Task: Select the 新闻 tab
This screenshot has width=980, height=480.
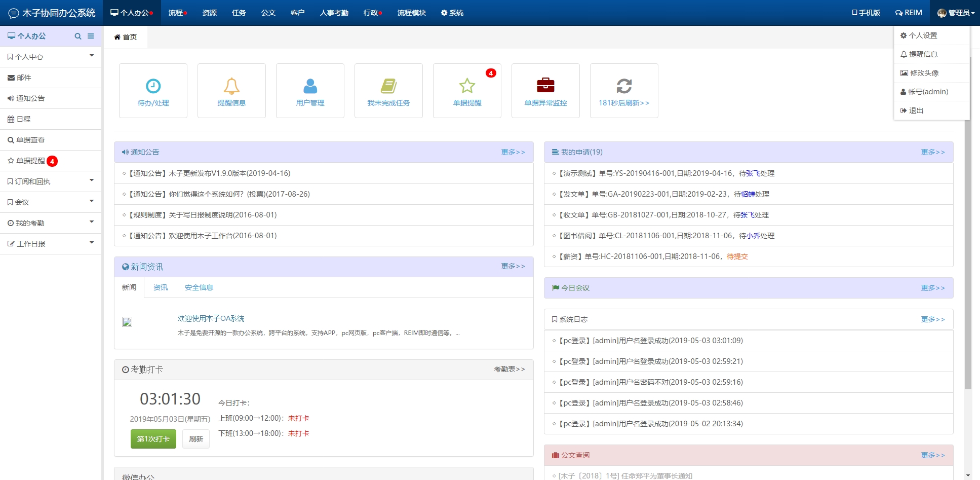Action: click(129, 287)
